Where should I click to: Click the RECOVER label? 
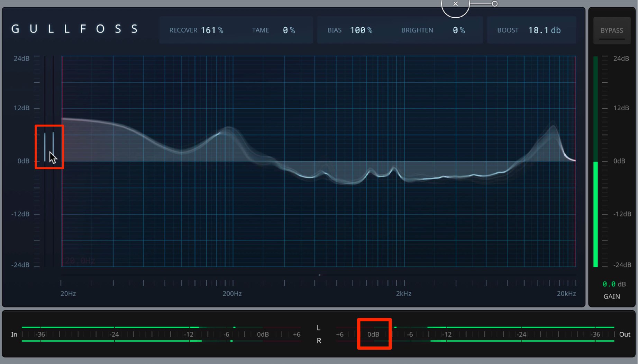[x=183, y=30]
